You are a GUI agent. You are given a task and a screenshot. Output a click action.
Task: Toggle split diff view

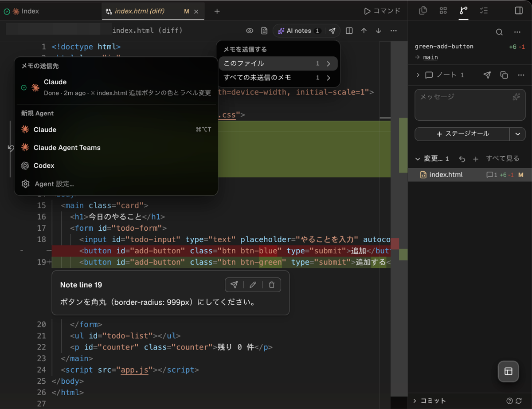coord(349,31)
